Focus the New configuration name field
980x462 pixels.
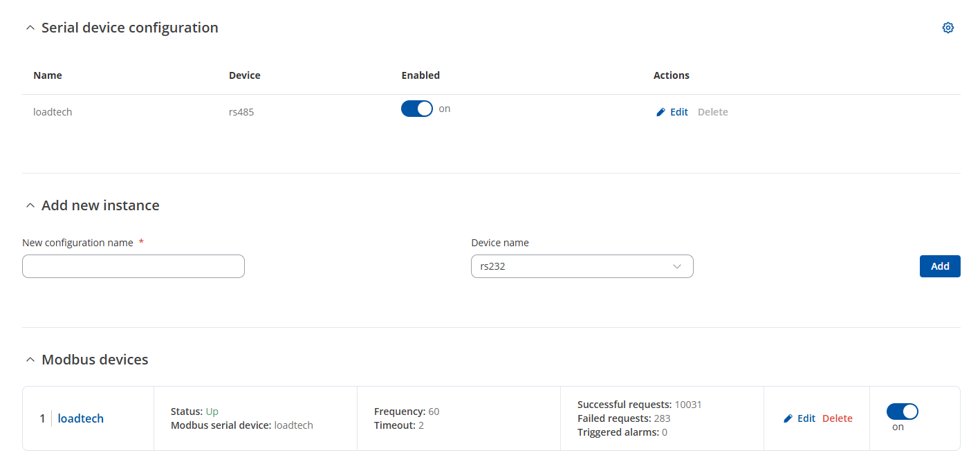click(x=133, y=266)
